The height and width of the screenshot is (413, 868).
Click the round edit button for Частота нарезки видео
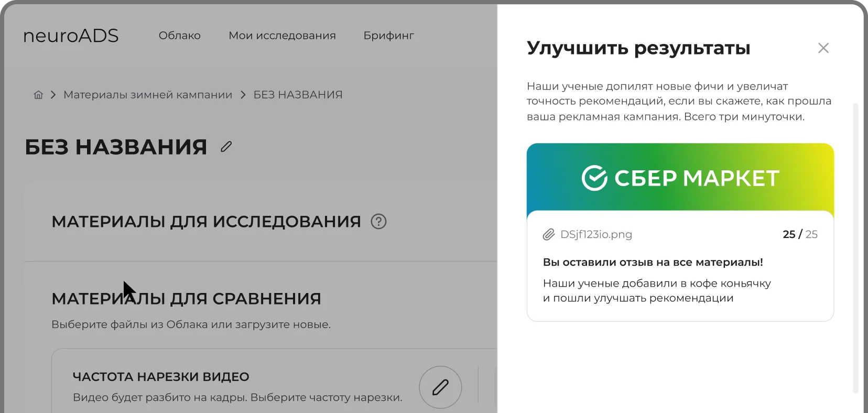(440, 387)
